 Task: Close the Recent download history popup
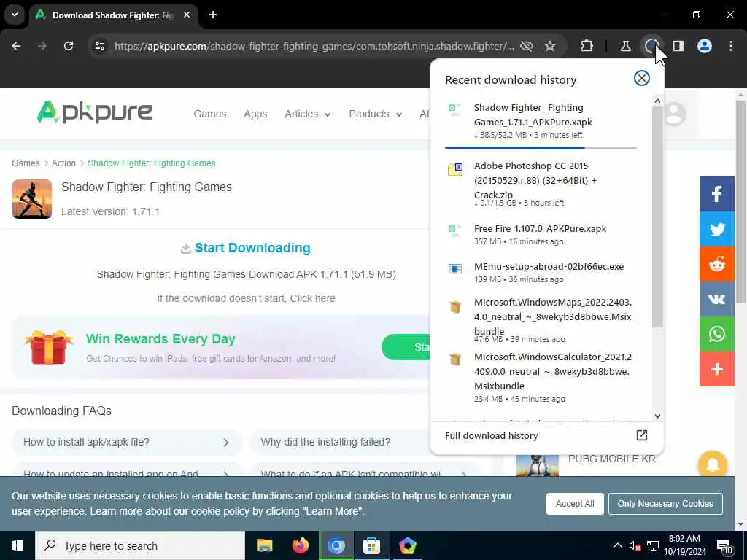tap(642, 78)
